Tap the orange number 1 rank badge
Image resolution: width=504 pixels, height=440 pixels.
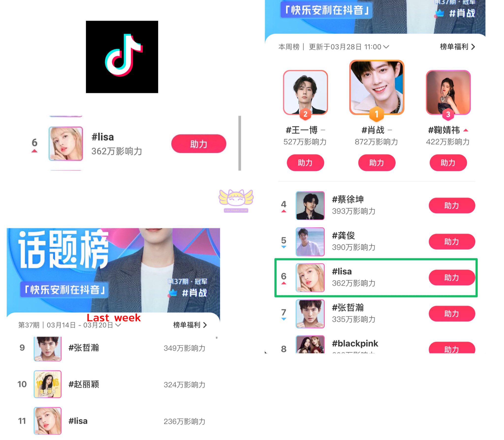pyautogui.click(x=377, y=114)
